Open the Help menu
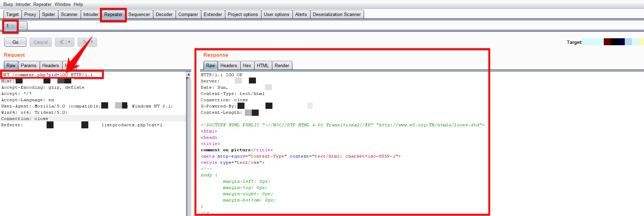 (x=78, y=4)
